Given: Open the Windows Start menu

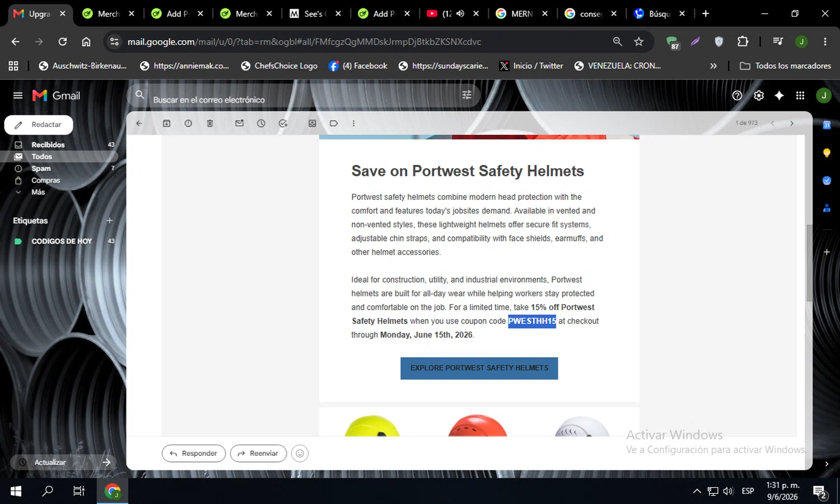Looking at the screenshot, I should tap(16, 491).
